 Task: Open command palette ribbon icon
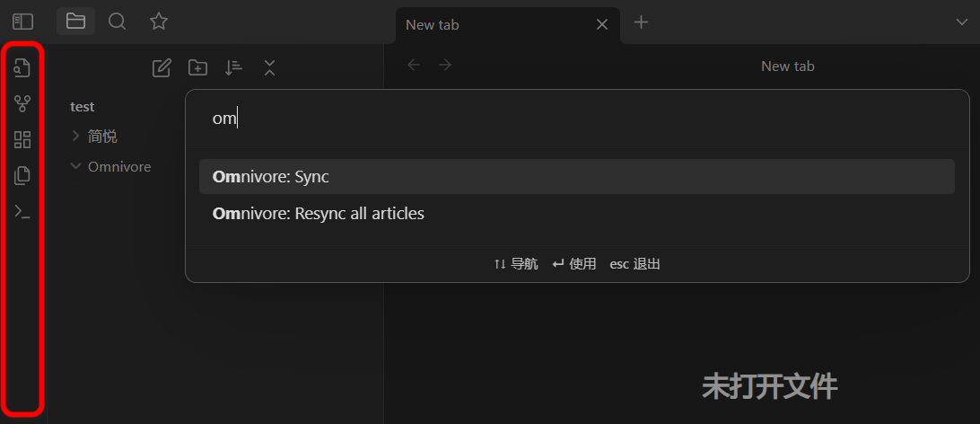pos(22,212)
